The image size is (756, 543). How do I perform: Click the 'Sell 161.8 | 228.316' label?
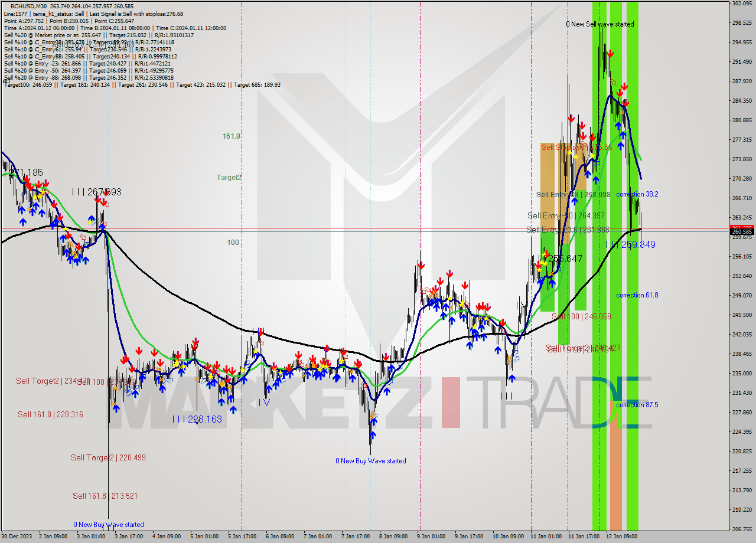coord(50,414)
